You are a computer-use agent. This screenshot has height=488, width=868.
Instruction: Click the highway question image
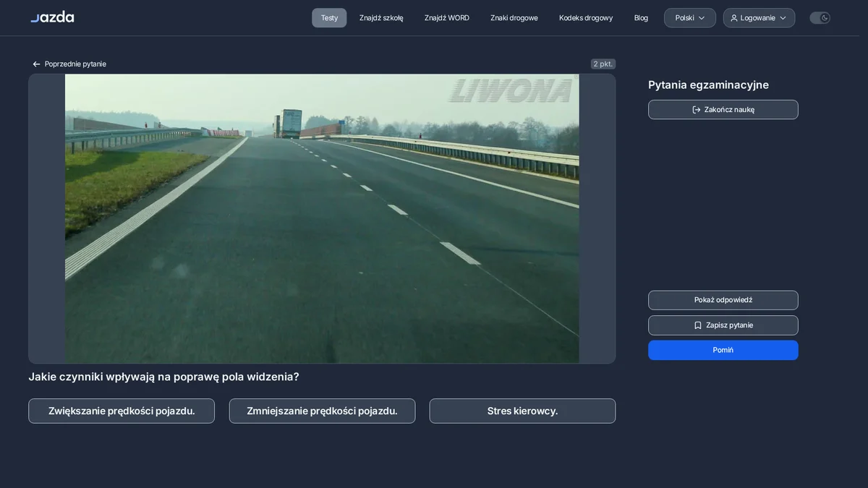[322, 218]
